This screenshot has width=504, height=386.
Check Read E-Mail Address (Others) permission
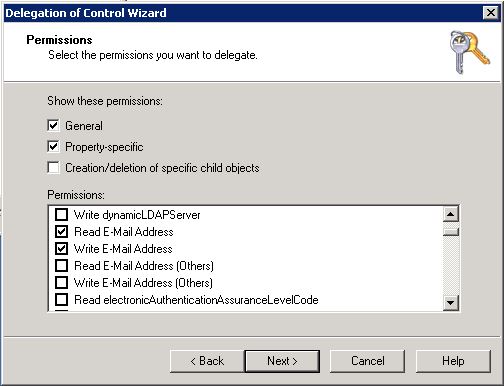pos(61,266)
